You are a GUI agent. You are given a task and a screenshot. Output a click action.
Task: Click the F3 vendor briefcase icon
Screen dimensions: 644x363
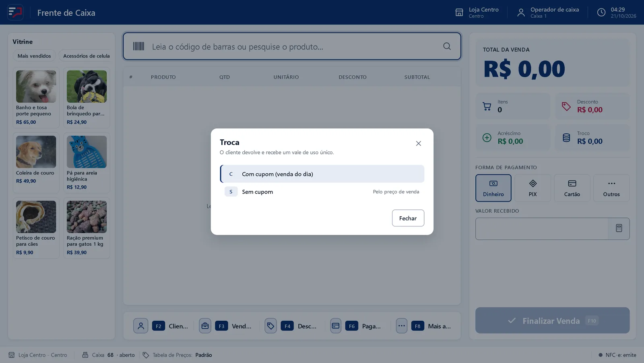click(205, 326)
